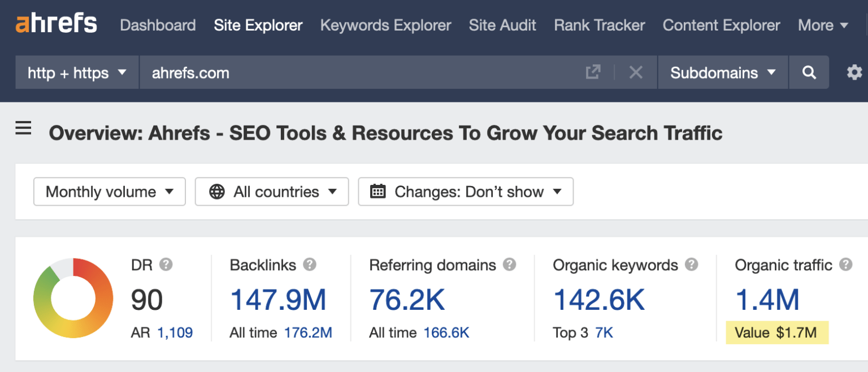Click the 147.9M backlinks figure
The width and height of the screenshot is (868, 372).
278,300
